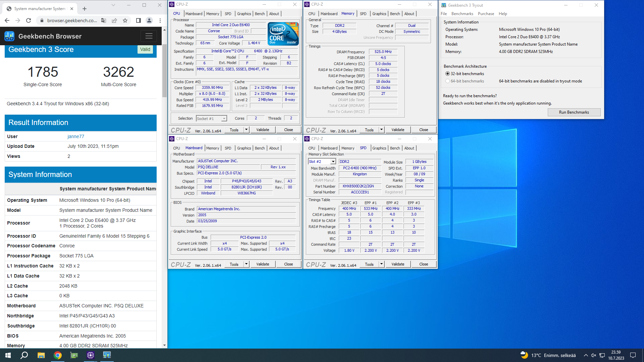
Task: Switch to Graphics tab in Memory CPU-Z window
Action: click(x=379, y=14)
